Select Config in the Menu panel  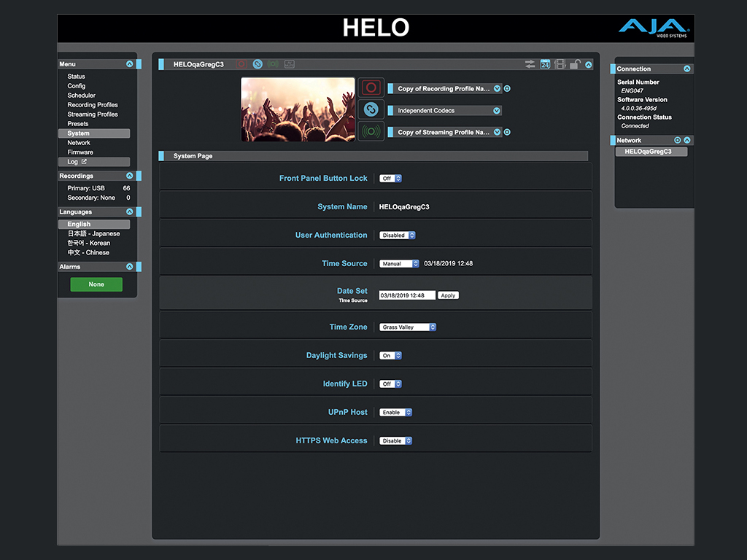pos(76,85)
